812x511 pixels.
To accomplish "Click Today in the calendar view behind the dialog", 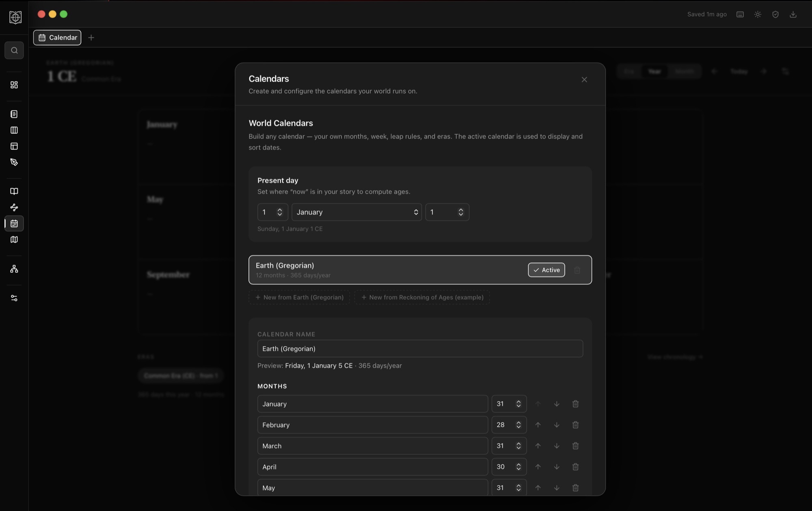I will pyautogui.click(x=739, y=71).
